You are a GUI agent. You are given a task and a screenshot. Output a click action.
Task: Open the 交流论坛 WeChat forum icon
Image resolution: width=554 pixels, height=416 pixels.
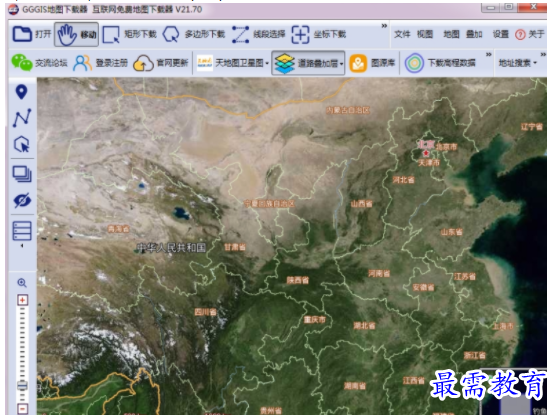22,63
